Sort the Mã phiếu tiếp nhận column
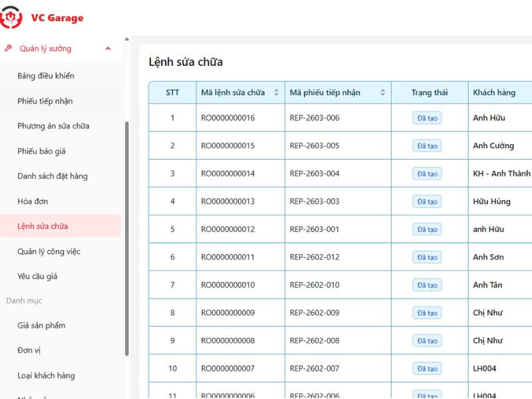This screenshot has height=399, width=532. point(382,92)
